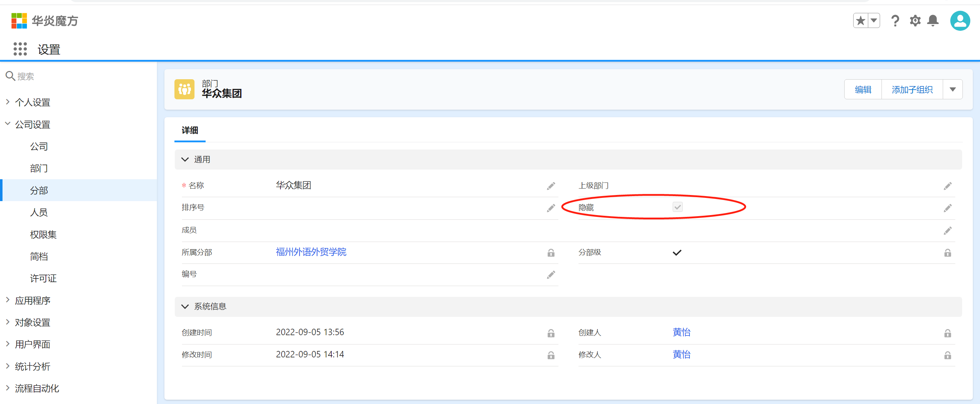Screen dimensions: 980x404
Task: Click the favorites star button
Action: (860, 20)
